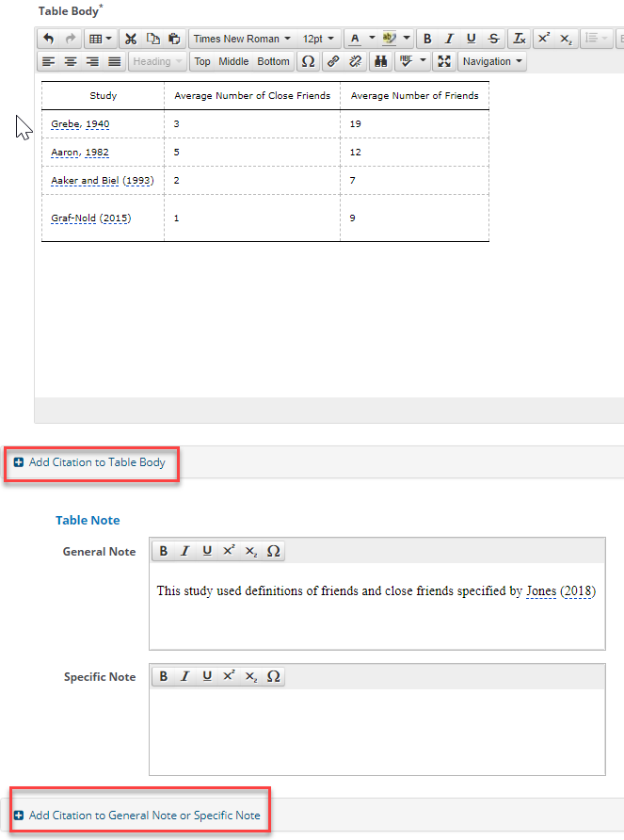Toggle underline in Specific Note toolbar
The height and width of the screenshot is (840, 624).
click(207, 676)
